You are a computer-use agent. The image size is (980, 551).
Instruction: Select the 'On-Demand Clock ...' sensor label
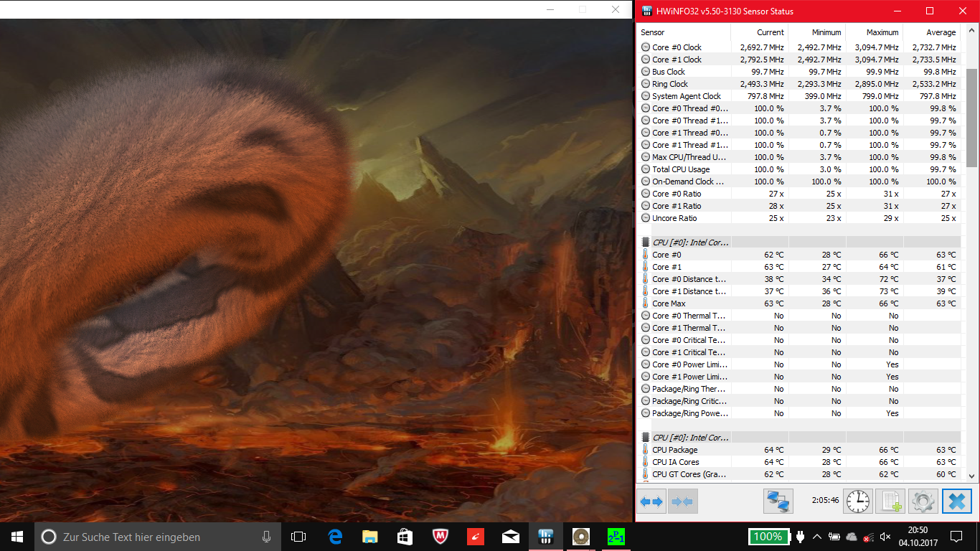(x=689, y=182)
